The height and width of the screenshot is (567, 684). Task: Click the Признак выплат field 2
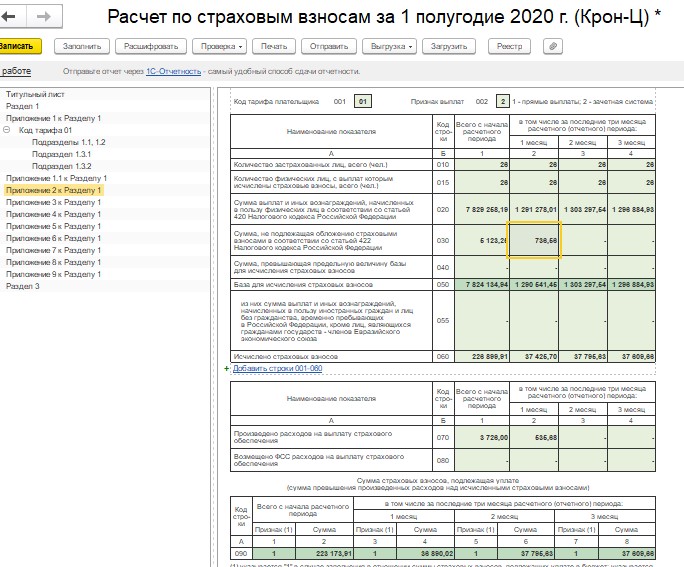(x=503, y=102)
